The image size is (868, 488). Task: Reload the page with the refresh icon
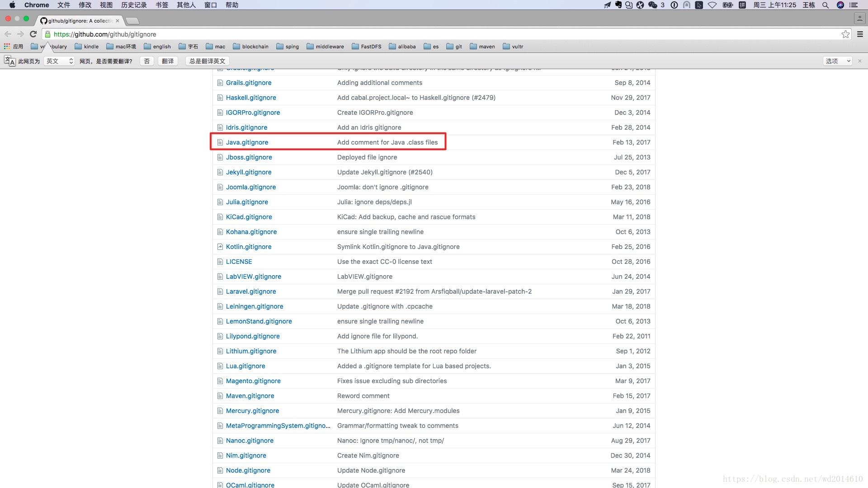(x=33, y=34)
